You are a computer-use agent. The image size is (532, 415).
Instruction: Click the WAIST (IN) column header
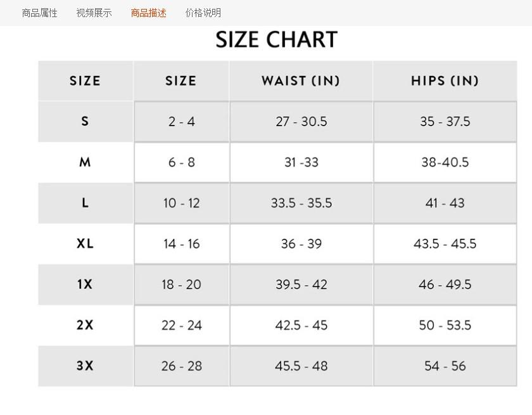tap(301, 81)
